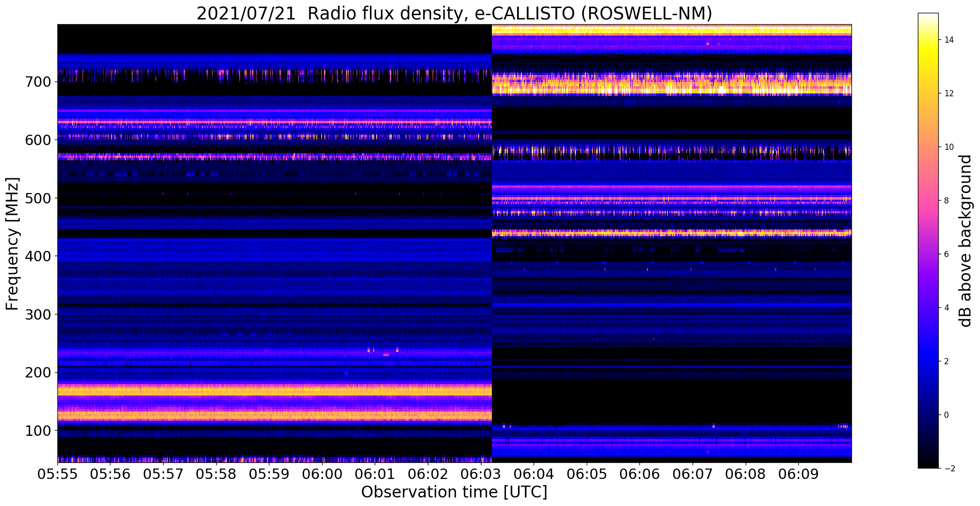This screenshot has width=980, height=506.
Task: Pick the 06:03 time tick label
Action: pyautogui.click(x=481, y=475)
